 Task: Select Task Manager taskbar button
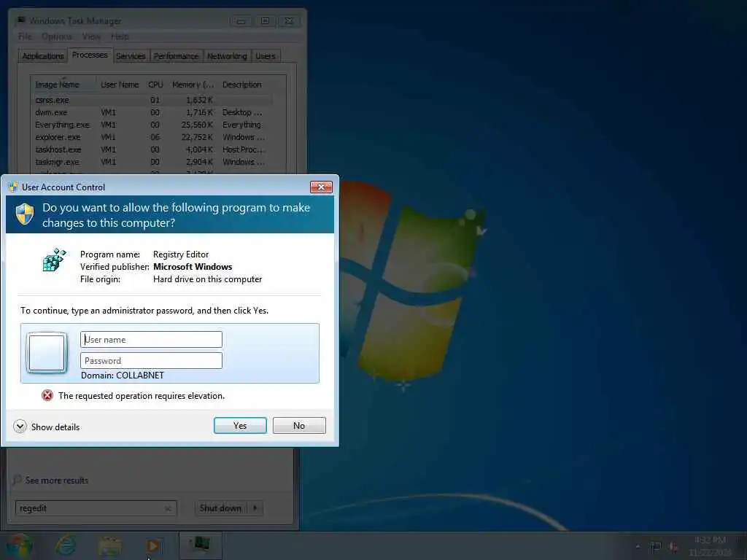point(201,545)
